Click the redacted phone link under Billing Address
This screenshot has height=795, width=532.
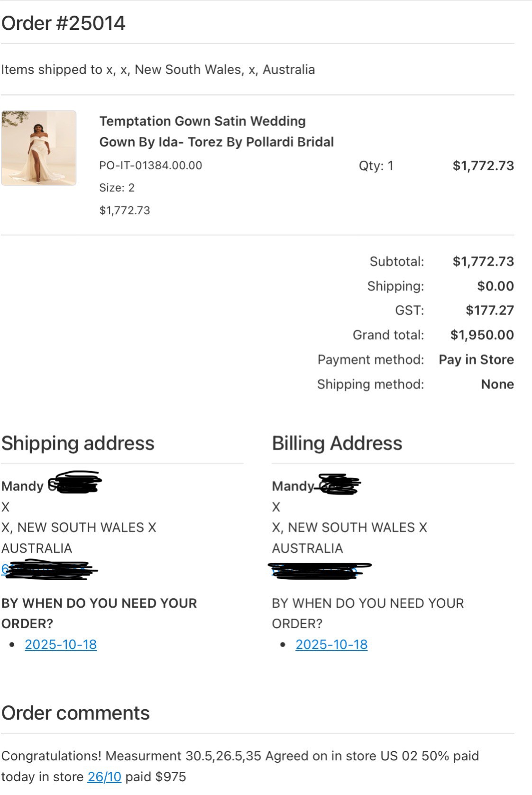coord(319,570)
